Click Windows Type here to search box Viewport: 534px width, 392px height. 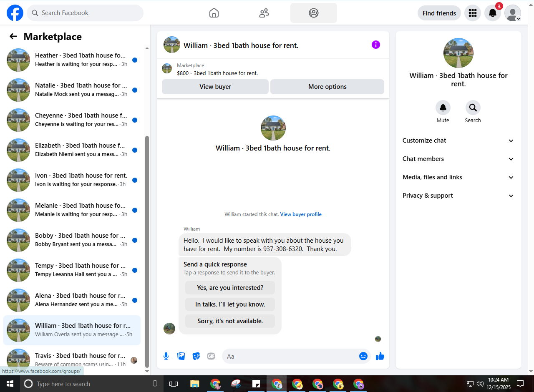92,384
